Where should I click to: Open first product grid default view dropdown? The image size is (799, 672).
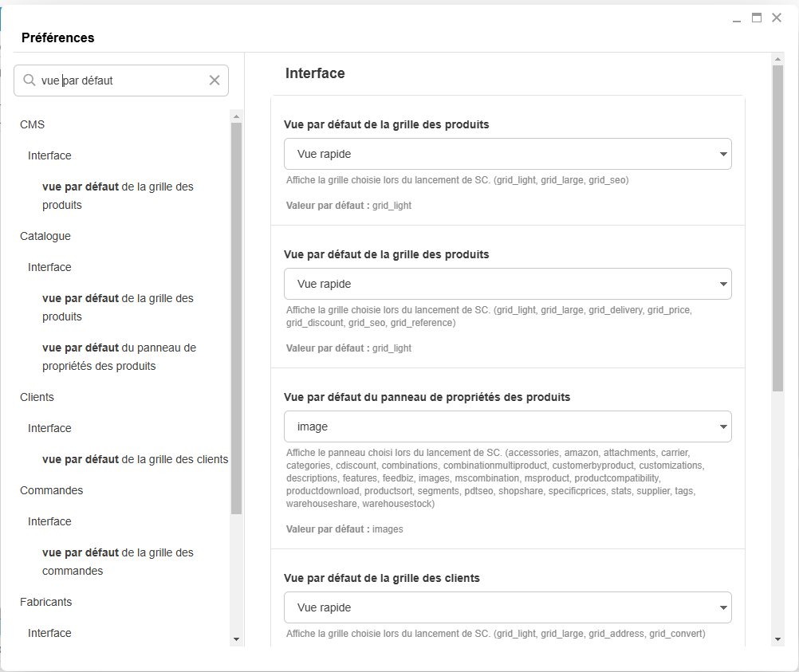click(x=507, y=154)
